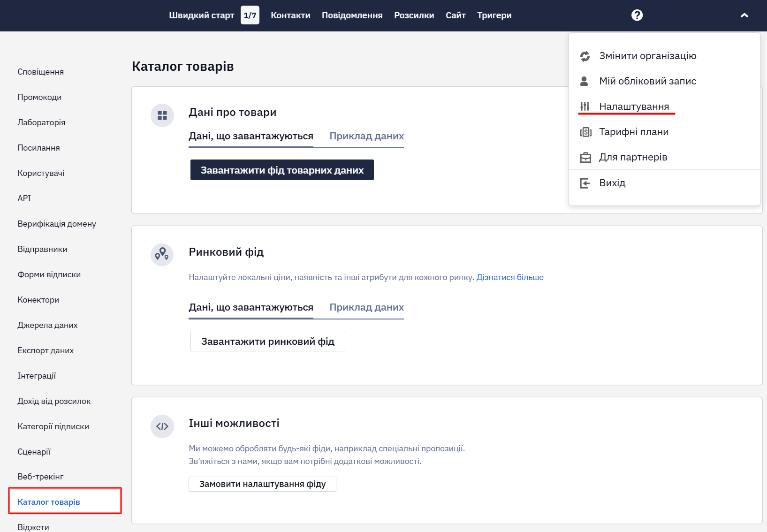
Task: Open Верифікація домену in the sidebar
Action: point(57,224)
